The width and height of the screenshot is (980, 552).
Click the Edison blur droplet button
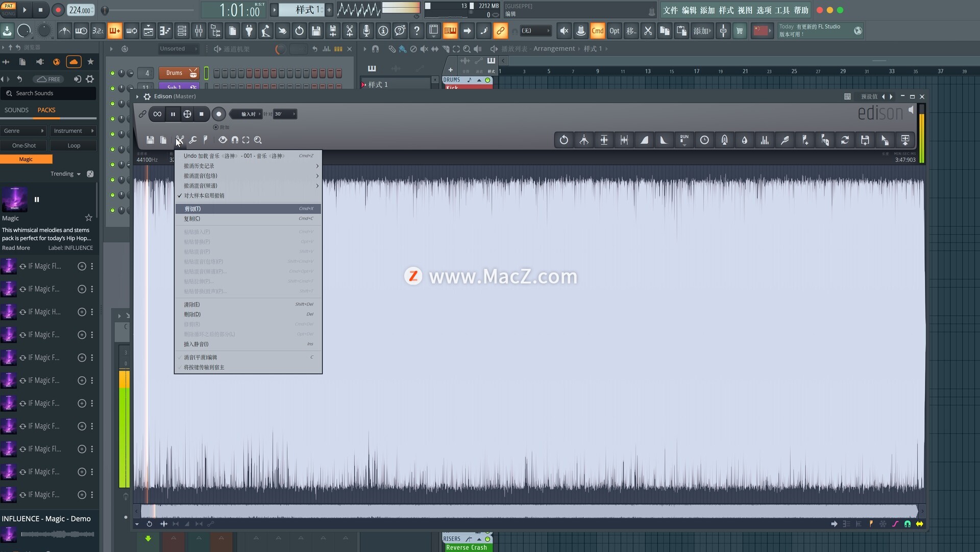point(745,140)
